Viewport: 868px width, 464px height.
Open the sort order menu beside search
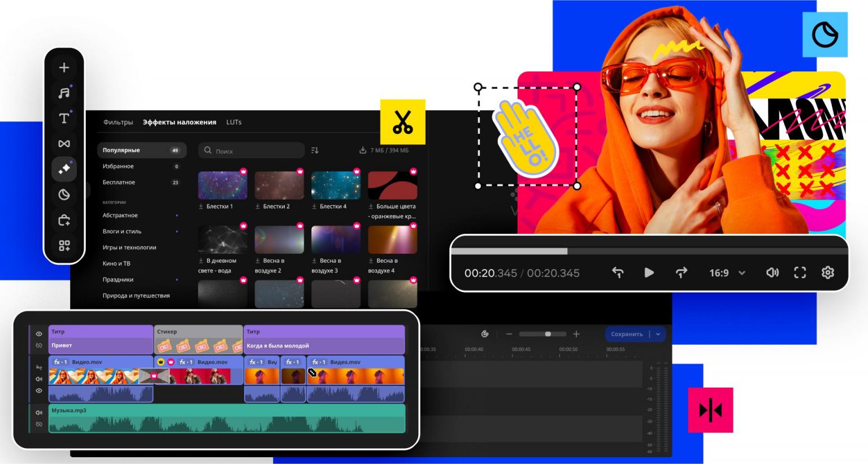(315, 150)
